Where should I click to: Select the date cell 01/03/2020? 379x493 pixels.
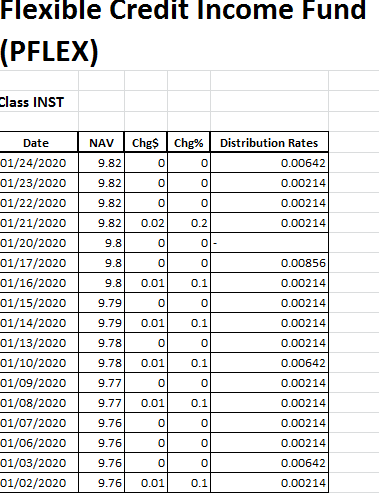pos(39,463)
